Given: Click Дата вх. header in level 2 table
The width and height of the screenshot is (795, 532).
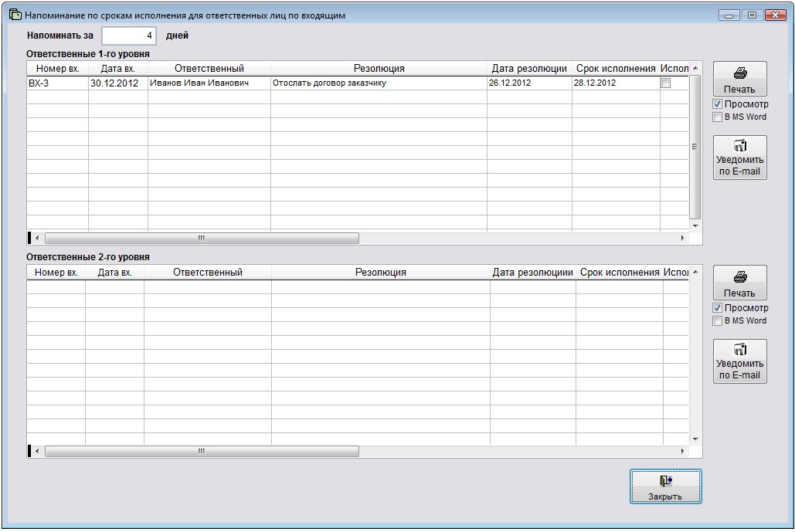Looking at the screenshot, I should tap(114, 272).
